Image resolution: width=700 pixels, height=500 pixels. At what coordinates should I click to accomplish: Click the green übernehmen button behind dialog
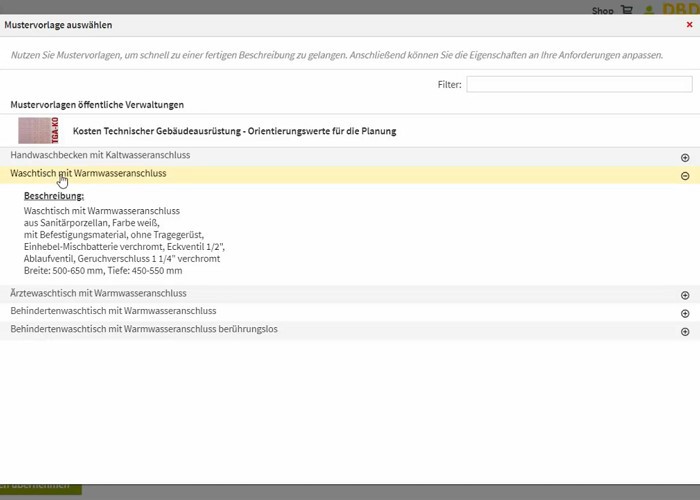click(x=41, y=488)
